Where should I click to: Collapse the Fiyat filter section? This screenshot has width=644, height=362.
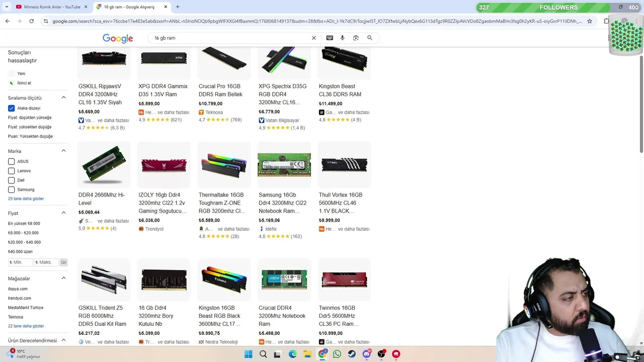[x=64, y=213]
